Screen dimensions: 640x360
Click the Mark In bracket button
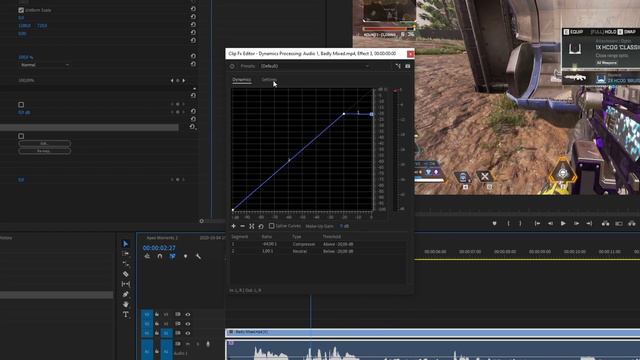pyautogui.click(x=508, y=224)
